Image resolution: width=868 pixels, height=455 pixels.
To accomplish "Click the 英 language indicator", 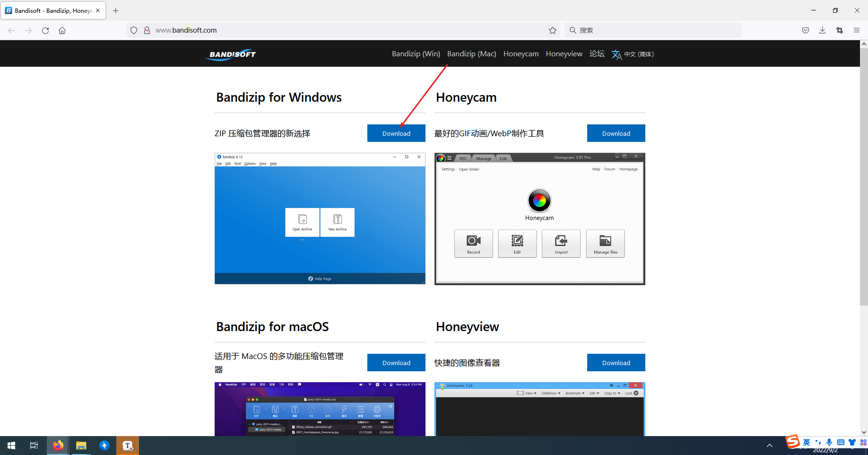I will coord(807,442).
